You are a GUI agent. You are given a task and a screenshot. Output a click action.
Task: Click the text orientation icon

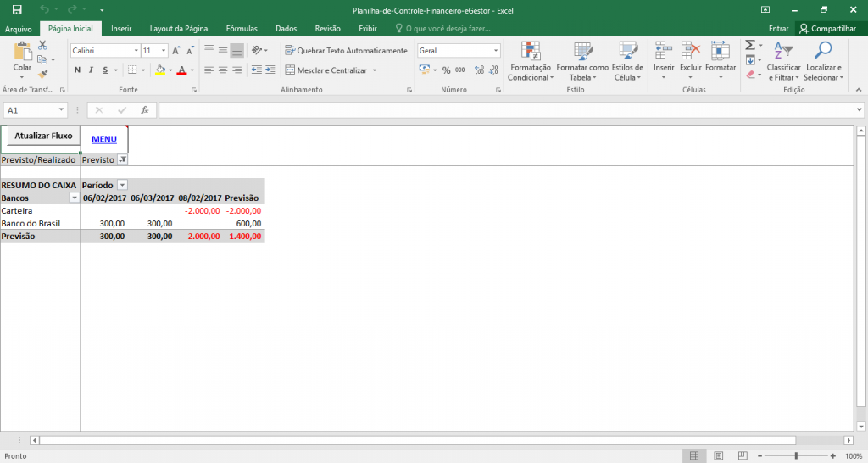(x=256, y=50)
